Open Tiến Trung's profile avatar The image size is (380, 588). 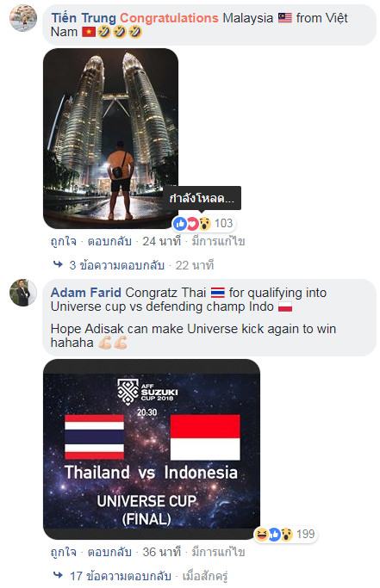pos(23,17)
